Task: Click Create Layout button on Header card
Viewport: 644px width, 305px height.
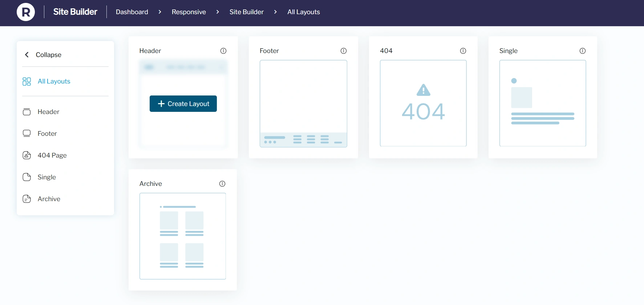Action: click(183, 104)
